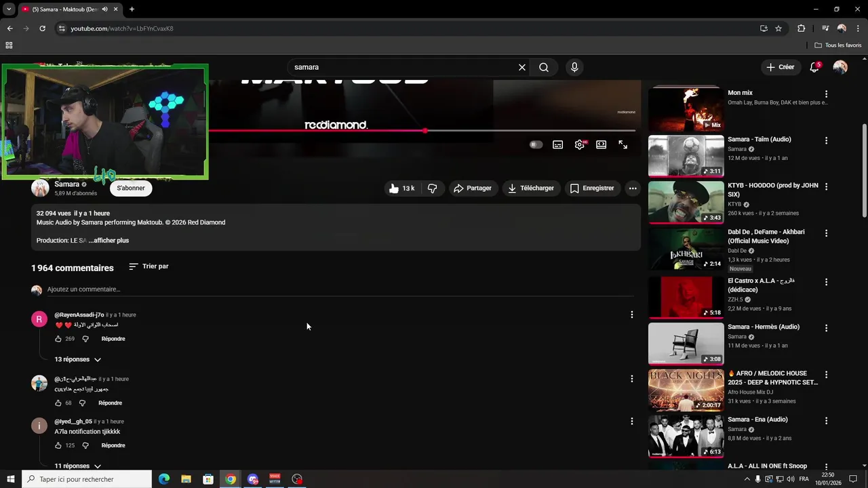Open browser extensions puzzle icon
Screen dimensions: 868x488
pos(801,28)
